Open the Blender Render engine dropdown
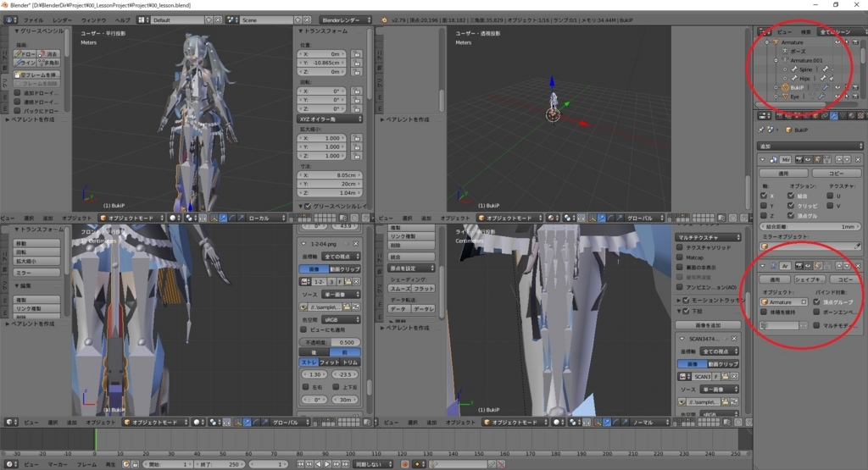The height and width of the screenshot is (470, 868). pos(346,20)
